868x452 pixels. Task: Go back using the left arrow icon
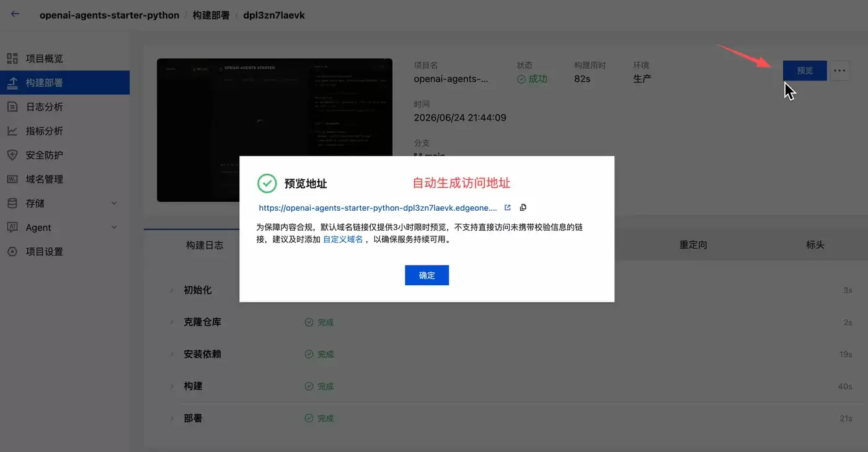coord(15,14)
